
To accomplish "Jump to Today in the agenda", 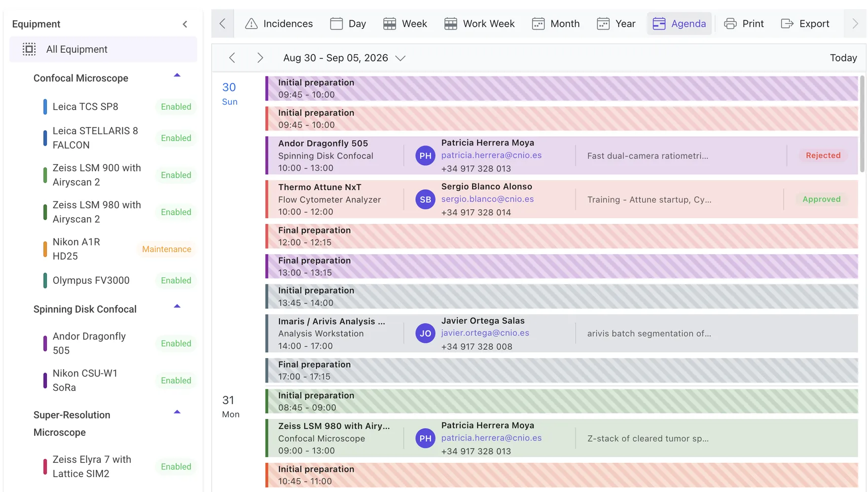I will click(x=843, y=58).
